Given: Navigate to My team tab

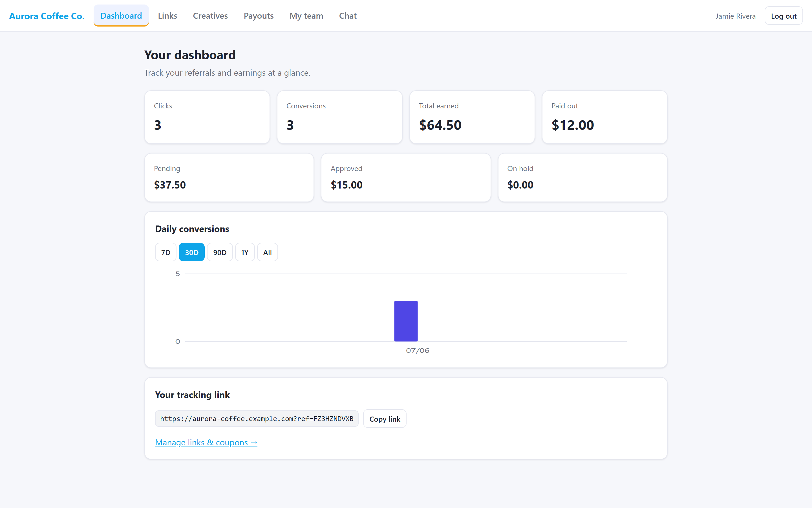Looking at the screenshot, I should tap(306, 16).
